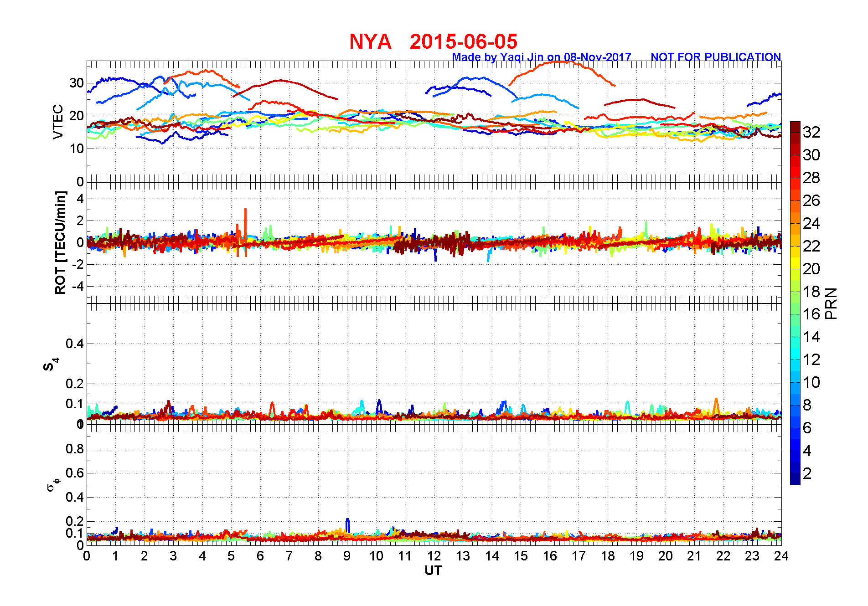The image size is (868, 606).
Task: Click colorbar tick label 12
Action: click(x=811, y=359)
